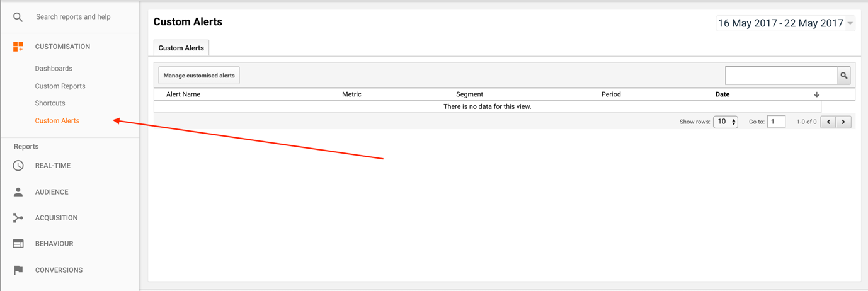
Task: Click the Acquisition arrows icon
Action: tap(18, 218)
